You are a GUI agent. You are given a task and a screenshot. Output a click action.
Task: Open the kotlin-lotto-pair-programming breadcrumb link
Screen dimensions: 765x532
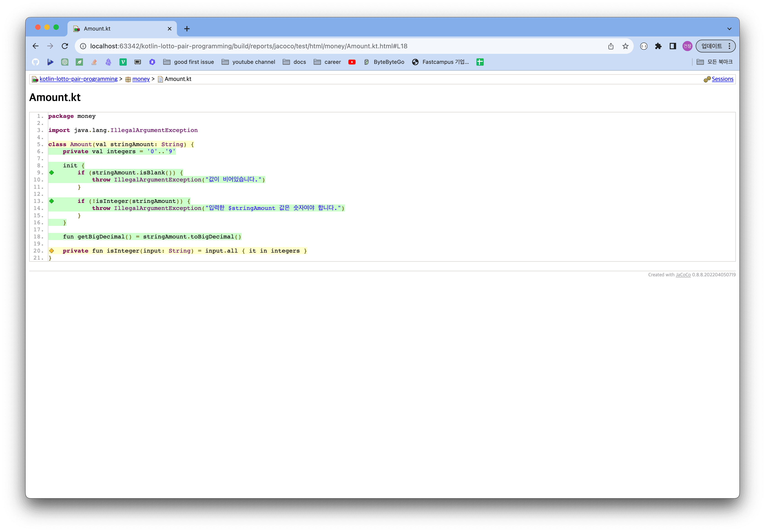pyautogui.click(x=78, y=79)
